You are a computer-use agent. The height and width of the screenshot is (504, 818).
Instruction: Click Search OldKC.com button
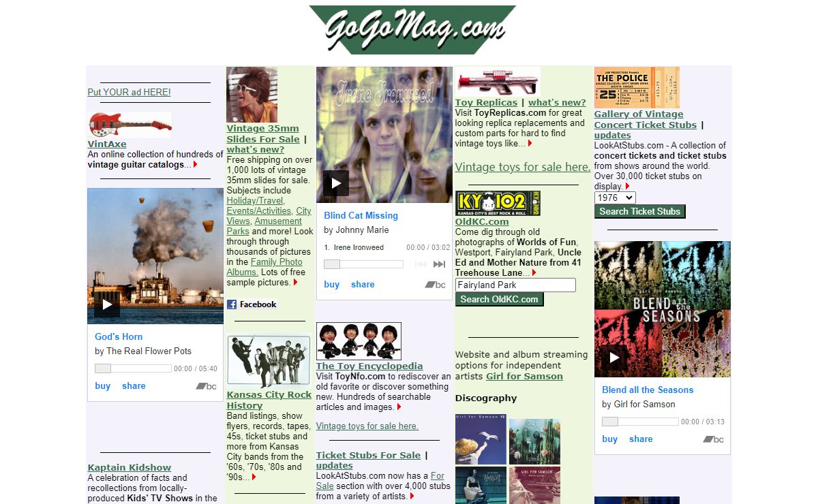pos(500,299)
